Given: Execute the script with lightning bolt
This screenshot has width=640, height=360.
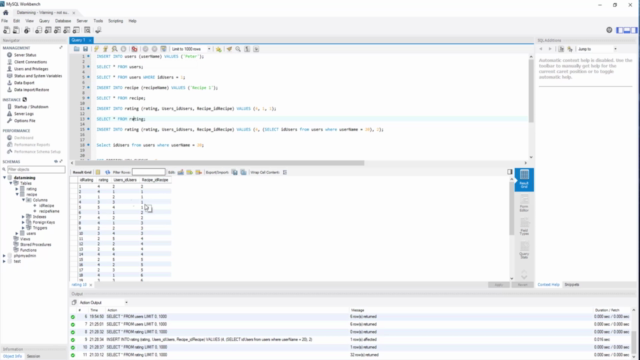Looking at the screenshot, I should (96, 49).
